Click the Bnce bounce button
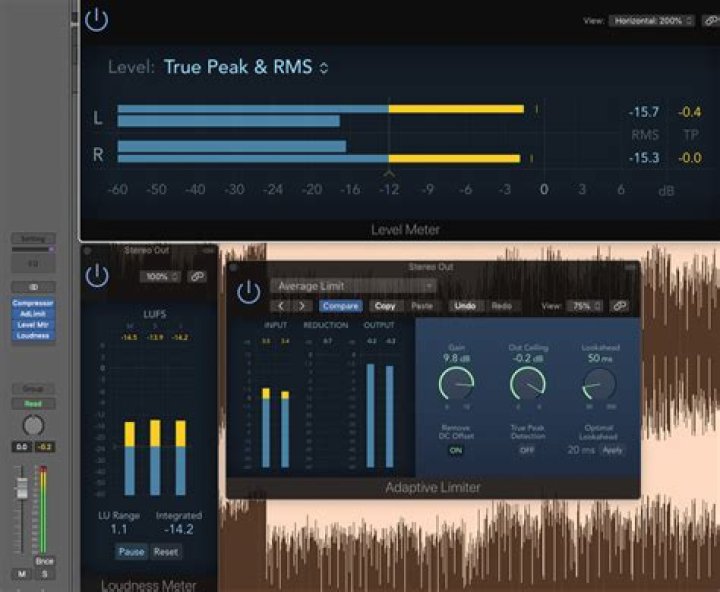The width and height of the screenshot is (720, 592). [x=45, y=561]
